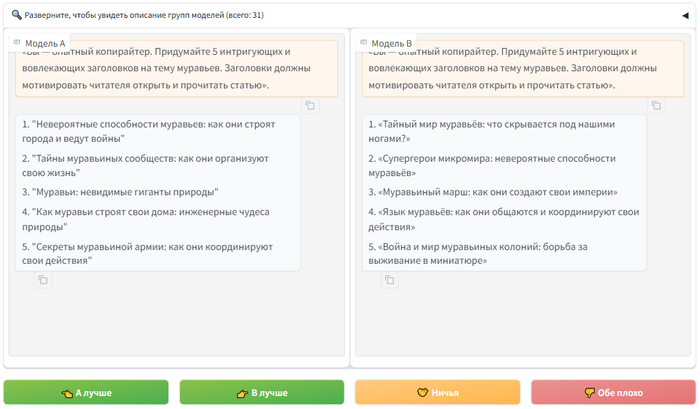Click the chat icon beside Модель B
The image size is (700, 409).
364,44
